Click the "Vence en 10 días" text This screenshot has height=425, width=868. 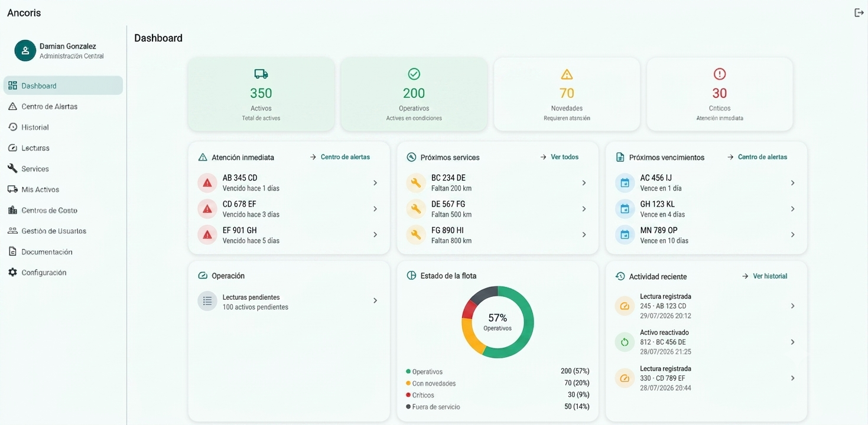click(x=664, y=240)
